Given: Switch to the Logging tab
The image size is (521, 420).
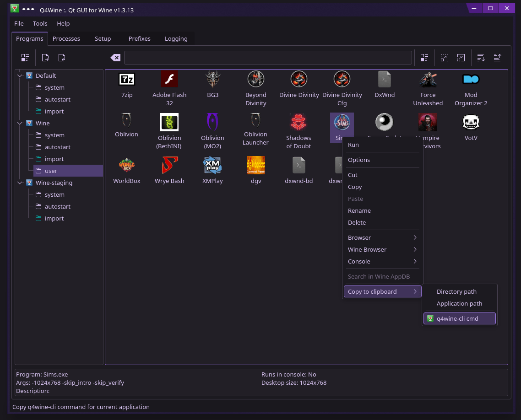Looking at the screenshot, I should tap(176, 39).
